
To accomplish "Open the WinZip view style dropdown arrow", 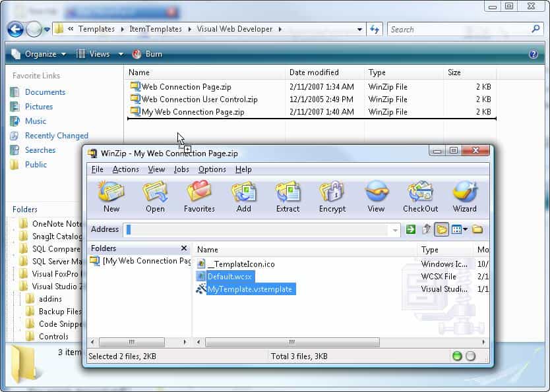I will coord(466,229).
